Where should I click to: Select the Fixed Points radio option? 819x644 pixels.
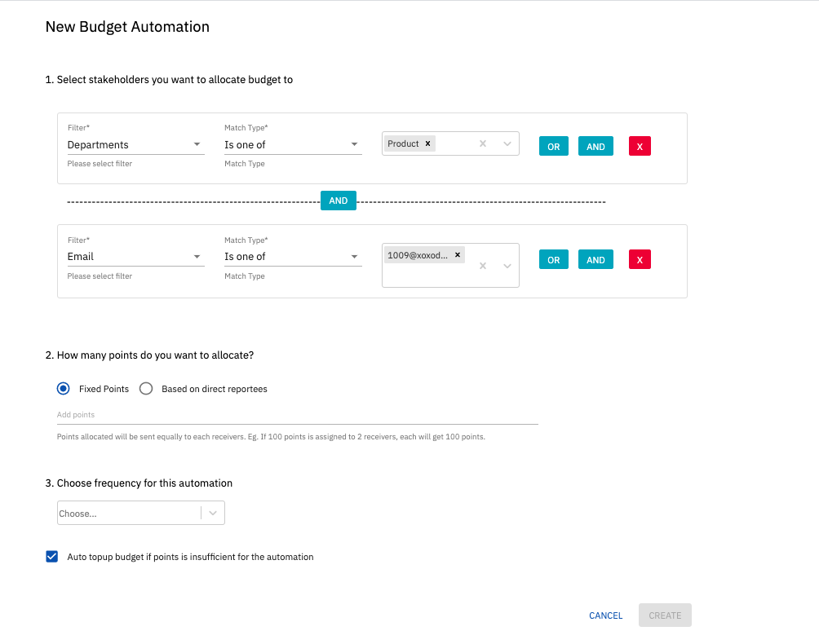point(63,389)
